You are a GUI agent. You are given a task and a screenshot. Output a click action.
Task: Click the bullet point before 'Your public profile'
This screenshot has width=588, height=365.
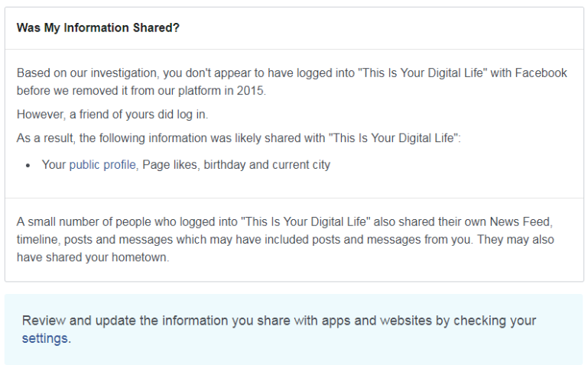pos(28,166)
